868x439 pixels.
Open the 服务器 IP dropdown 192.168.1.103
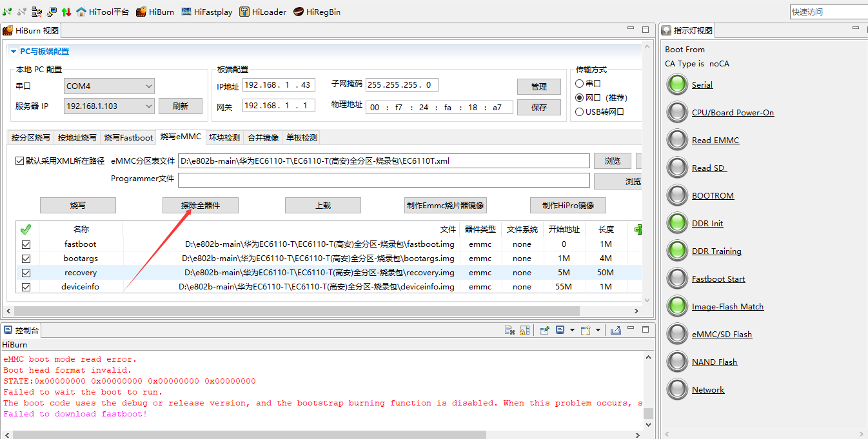109,106
